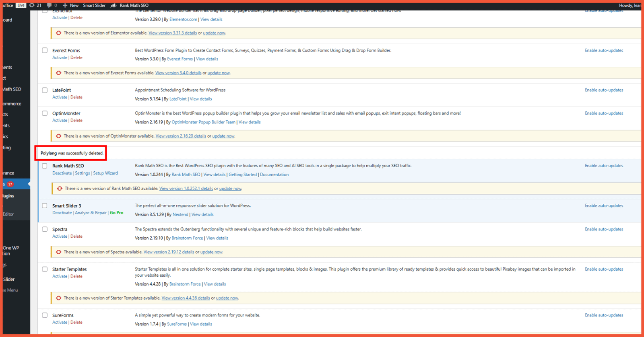The width and height of the screenshot is (644, 337).
Task: Click the 'Polylang was successfully deleted.' notice
Action: tap(72, 153)
